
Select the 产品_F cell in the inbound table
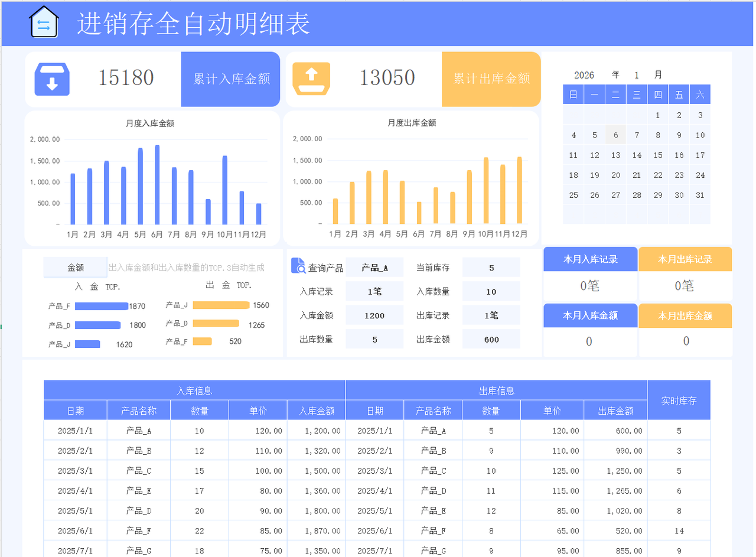click(x=137, y=530)
